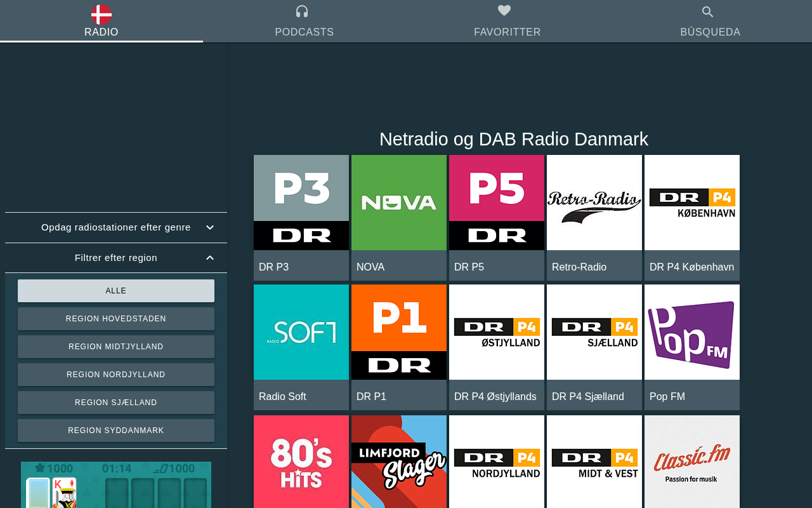Click the 'Filtrer efter region' label
The height and width of the screenshot is (508, 812).
[116, 258]
